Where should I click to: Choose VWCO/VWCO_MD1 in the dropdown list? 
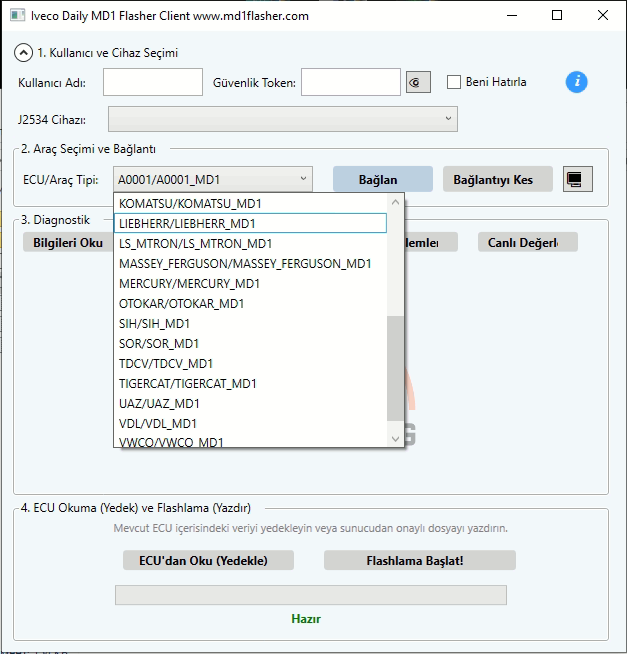coord(250,441)
